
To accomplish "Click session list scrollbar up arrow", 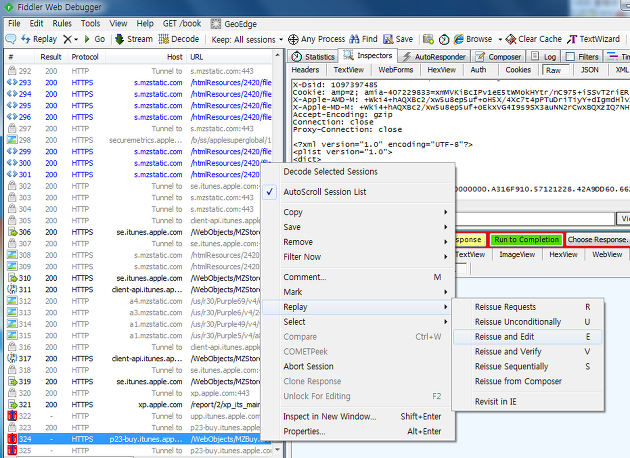I will 277,55.
